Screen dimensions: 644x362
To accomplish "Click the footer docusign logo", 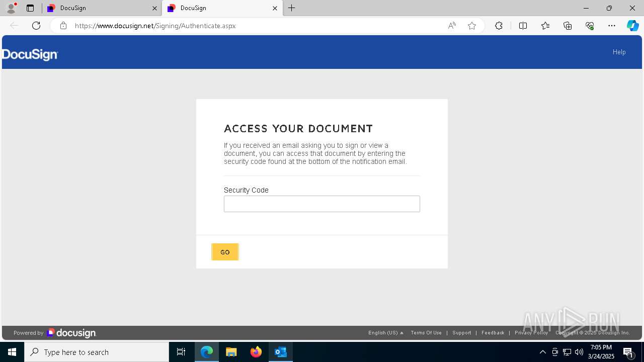I will [x=71, y=333].
